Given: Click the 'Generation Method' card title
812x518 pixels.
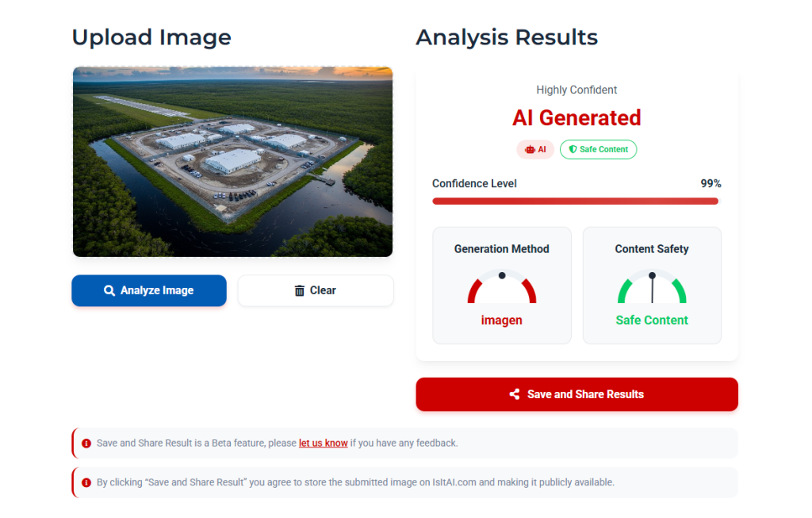Looking at the screenshot, I should tap(501, 249).
